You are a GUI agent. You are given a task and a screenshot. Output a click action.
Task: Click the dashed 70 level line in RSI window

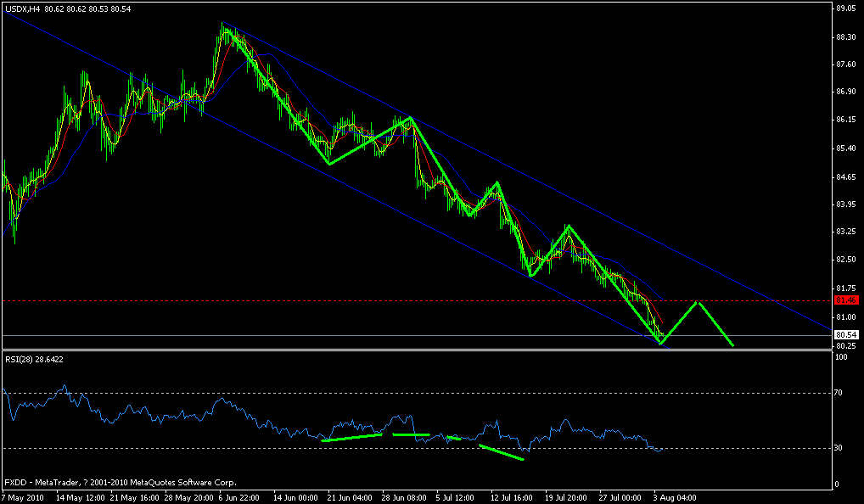pyautogui.click(x=424, y=393)
